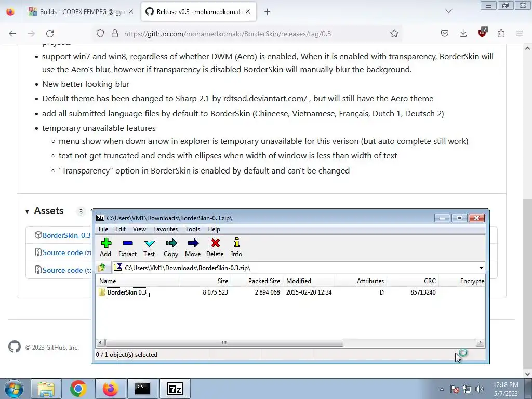Open the Firefox hamburger application menu
The width and height of the screenshot is (532, 399).
coord(520,33)
